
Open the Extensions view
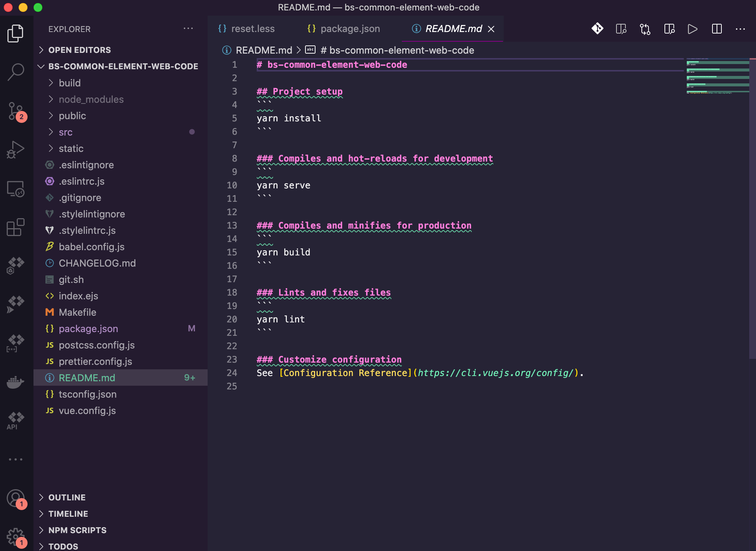(x=16, y=227)
